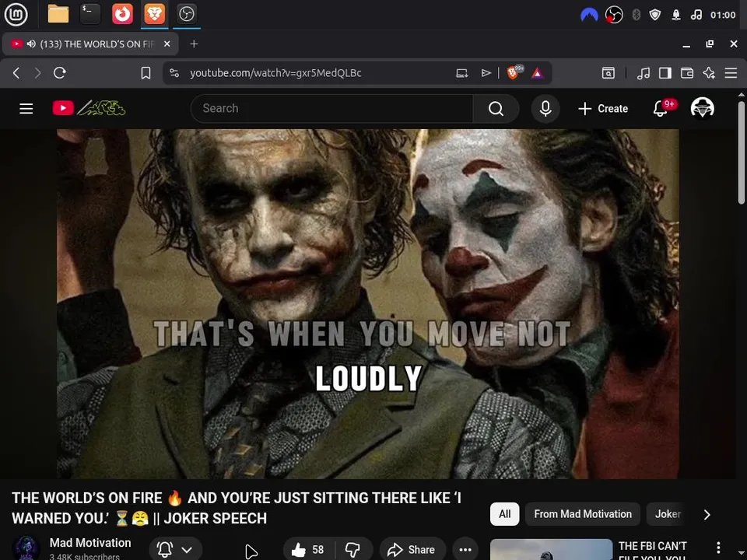Screen dimensions: 747x560
Task: View site settings icon in address bar
Action: pyautogui.click(x=174, y=73)
